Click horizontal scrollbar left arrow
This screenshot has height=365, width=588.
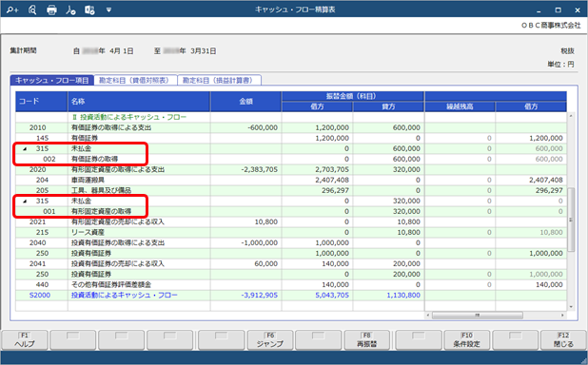[x=428, y=316]
